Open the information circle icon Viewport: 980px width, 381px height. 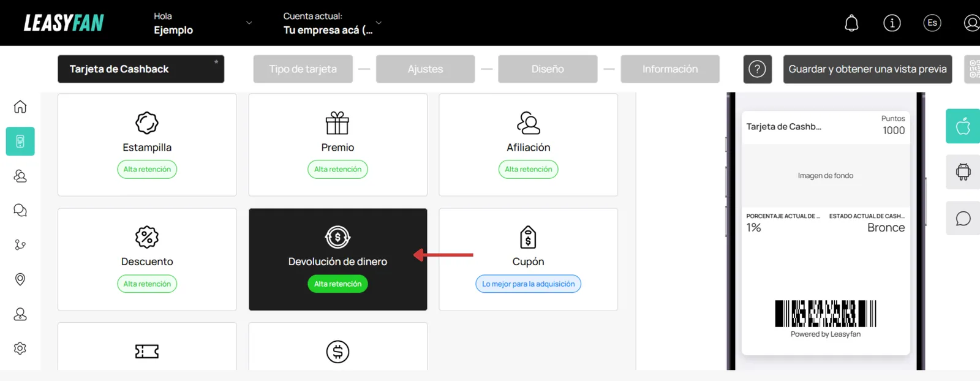[892, 23]
